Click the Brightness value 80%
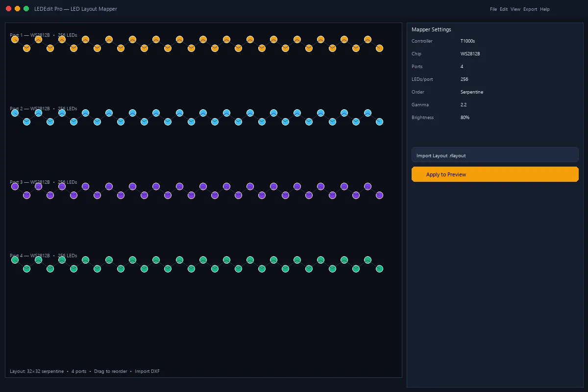Viewport: 588px width, 392px height. coord(465,118)
